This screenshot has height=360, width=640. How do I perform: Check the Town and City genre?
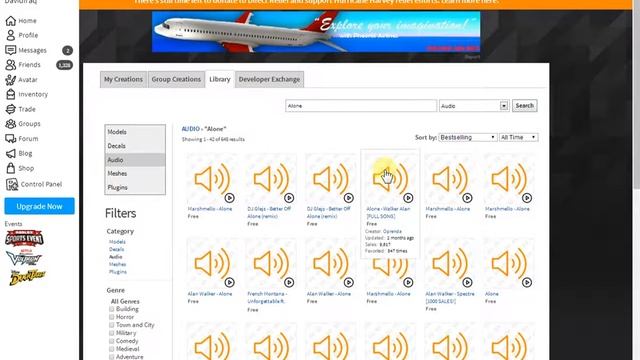111,325
